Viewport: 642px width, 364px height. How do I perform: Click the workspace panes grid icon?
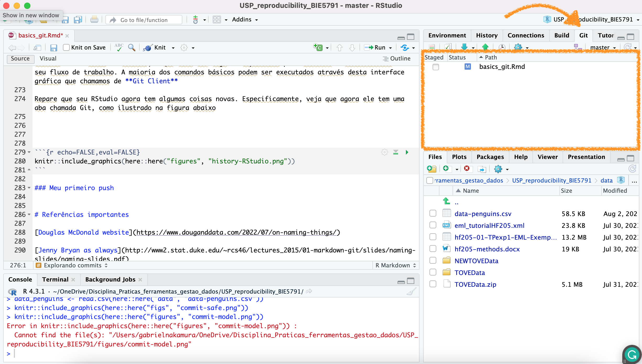(217, 20)
